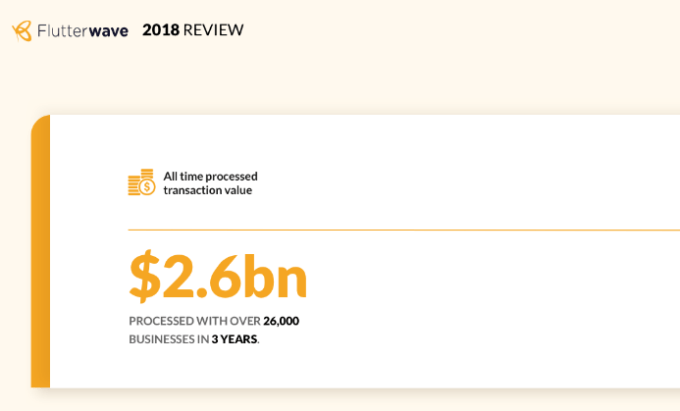The width and height of the screenshot is (680, 411).
Task: Click the coin stack dollar icon
Action: point(141,182)
